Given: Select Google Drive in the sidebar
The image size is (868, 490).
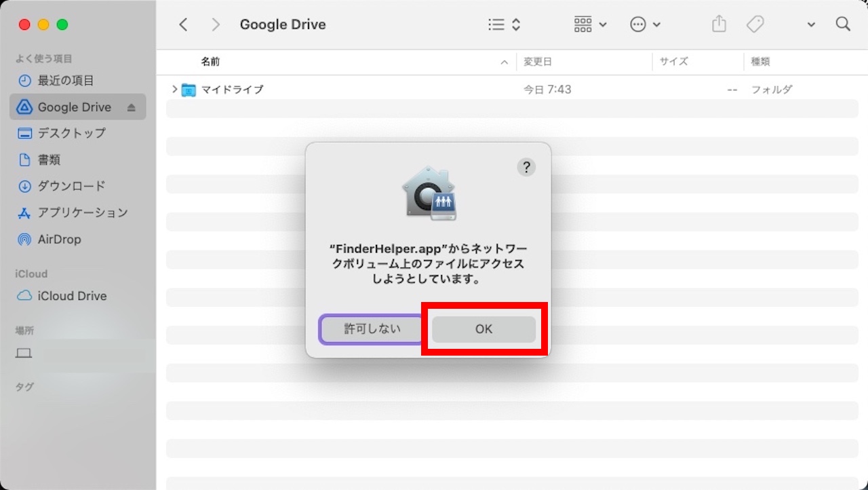Looking at the screenshot, I should point(77,107).
